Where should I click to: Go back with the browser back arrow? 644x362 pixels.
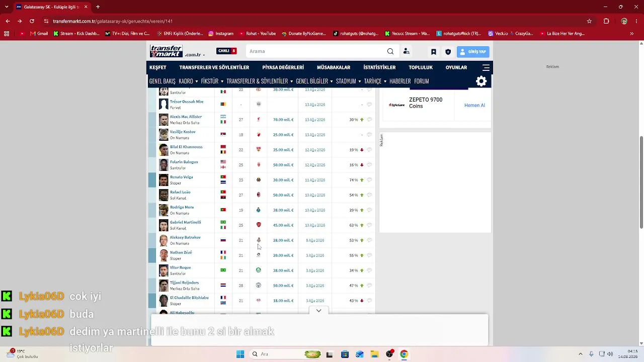pyautogui.click(x=8, y=21)
